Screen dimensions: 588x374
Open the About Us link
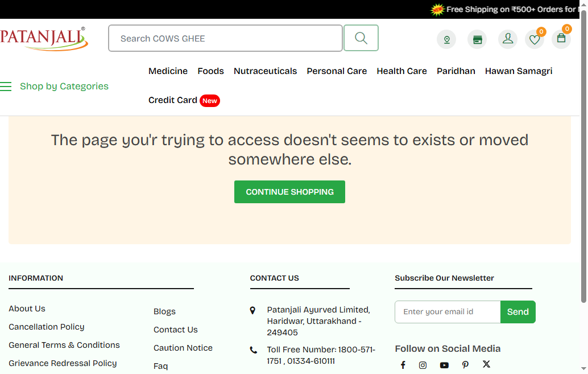(27, 309)
